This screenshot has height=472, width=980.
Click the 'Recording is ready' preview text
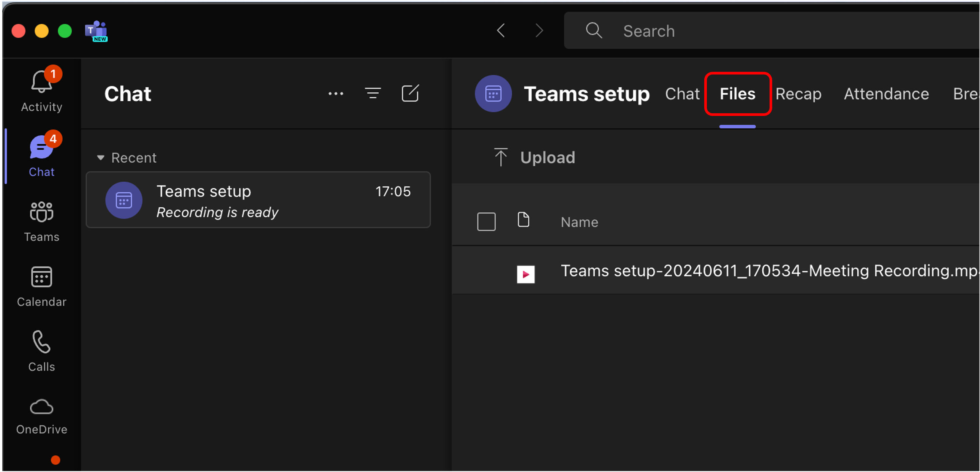[x=217, y=212]
